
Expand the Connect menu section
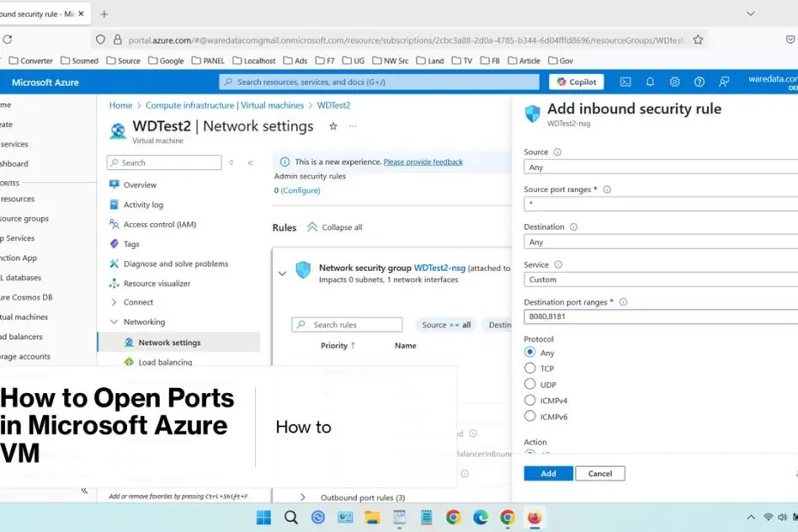(114, 302)
